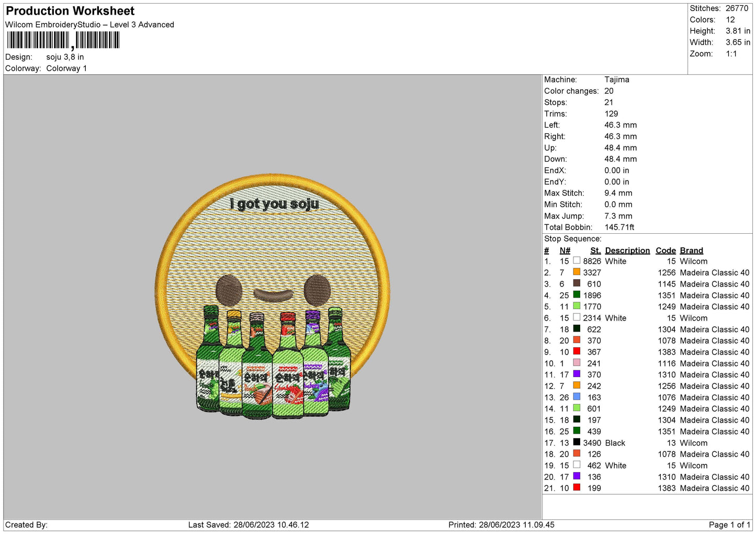Click the purple swatch in stop 11
The image size is (756, 534).
pyautogui.click(x=577, y=374)
